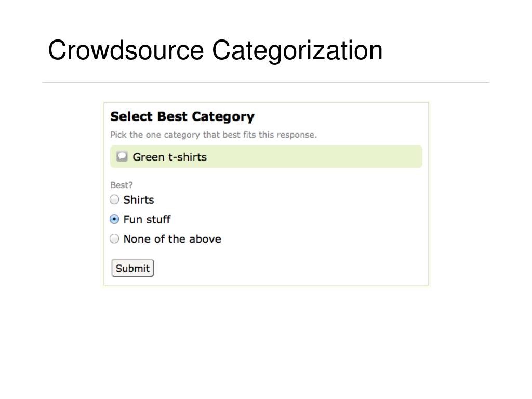Click the None of the above label text

tap(172, 239)
